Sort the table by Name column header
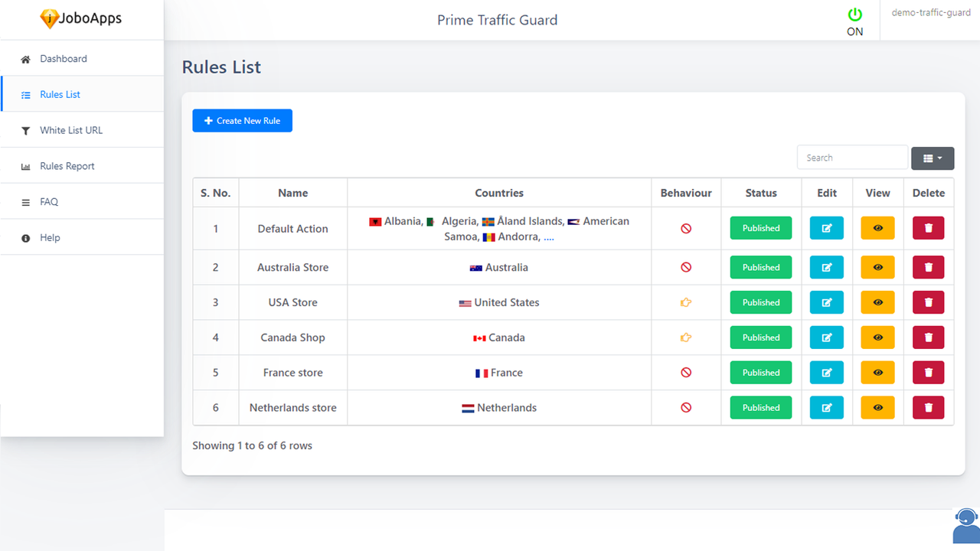 [x=292, y=193]
